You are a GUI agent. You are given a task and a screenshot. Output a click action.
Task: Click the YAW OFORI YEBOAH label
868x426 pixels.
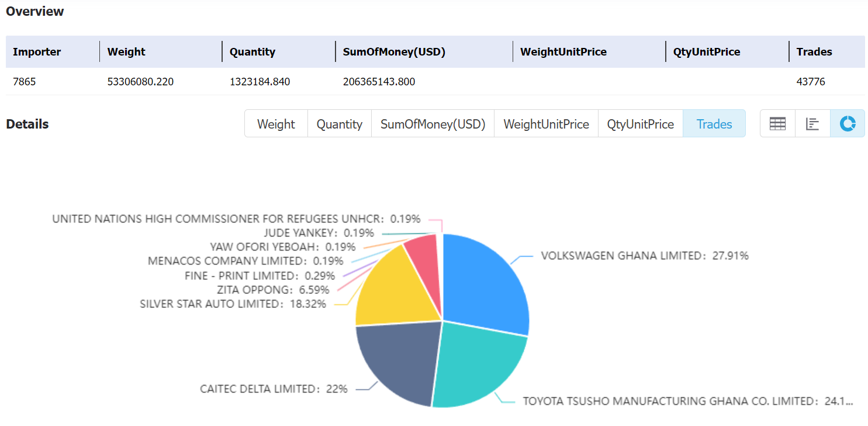click(283, 247)
